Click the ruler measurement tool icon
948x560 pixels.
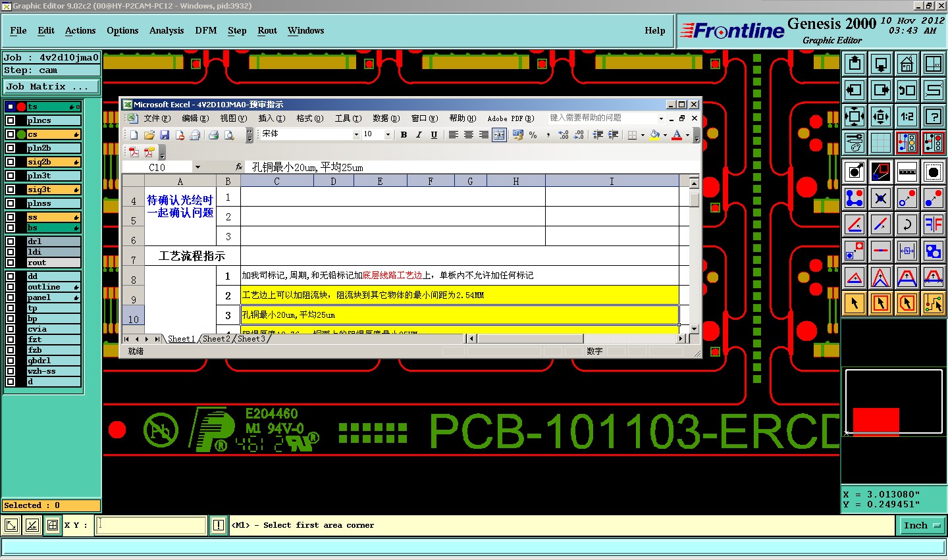(x=907, y=172)
